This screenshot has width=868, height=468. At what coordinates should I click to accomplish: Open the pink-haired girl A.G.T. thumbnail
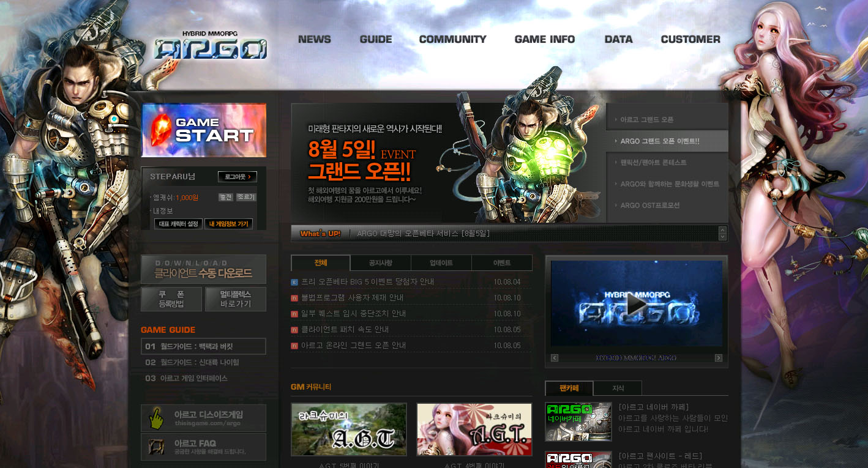pyautogui.click(x=474, y=429)
